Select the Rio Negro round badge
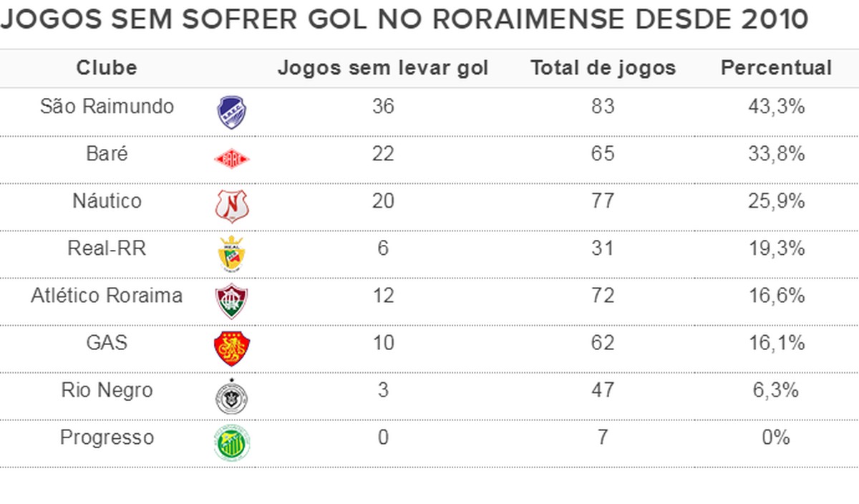 233,396
